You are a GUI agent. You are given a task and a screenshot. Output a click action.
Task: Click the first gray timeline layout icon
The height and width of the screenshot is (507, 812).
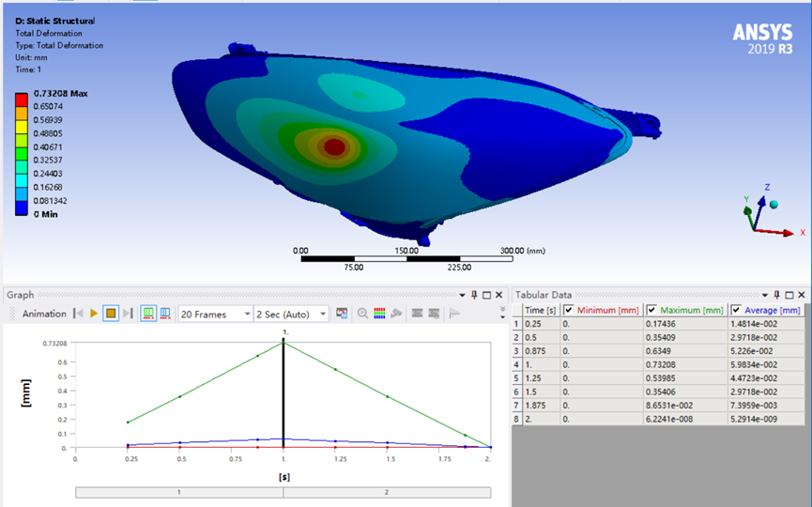pyautogui.click(x=418, y=314)
